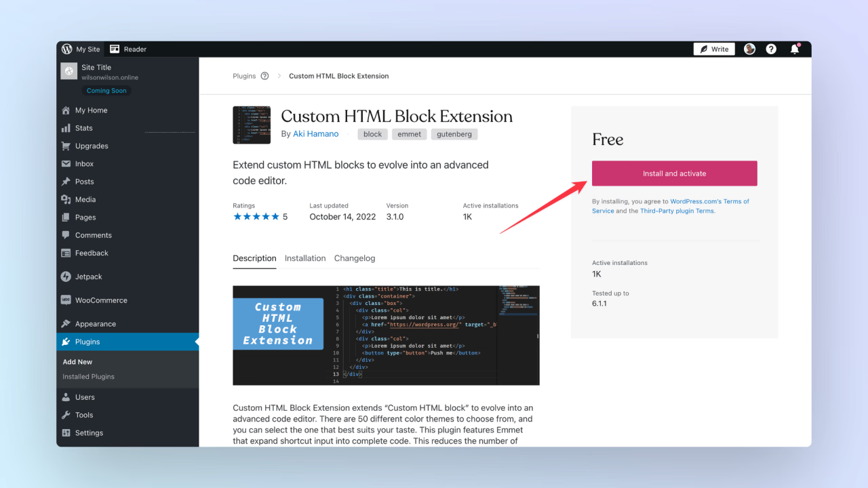Click the help icon beside Plugins breadcrumb
The width and height of the screenshot is (868, 488).
tap(264, 76)
